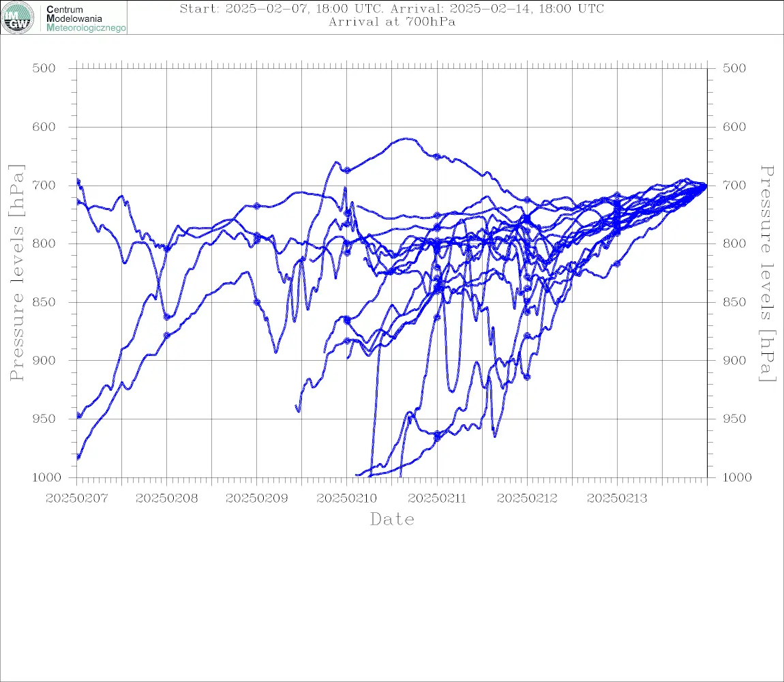
Task: Click the left axis 850 label
Action: pos(44,302)
